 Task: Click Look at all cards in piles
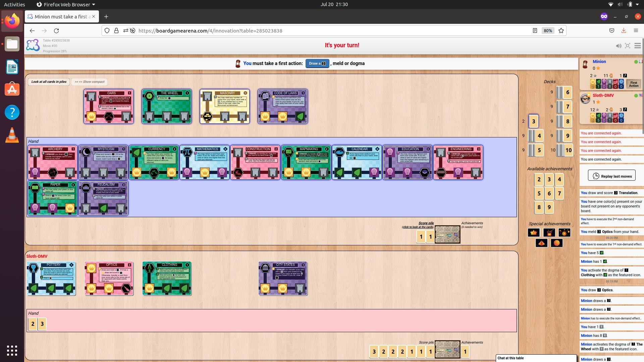49,82
